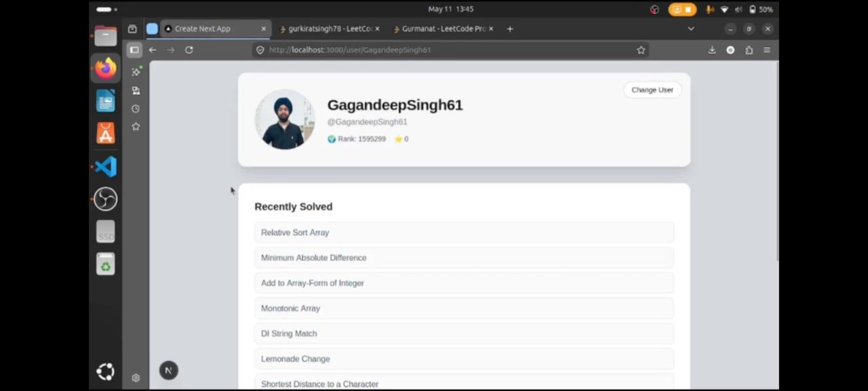Click the Recently Solved heading
The height and width of the screenshot is (391, 868).
point(294,206)
